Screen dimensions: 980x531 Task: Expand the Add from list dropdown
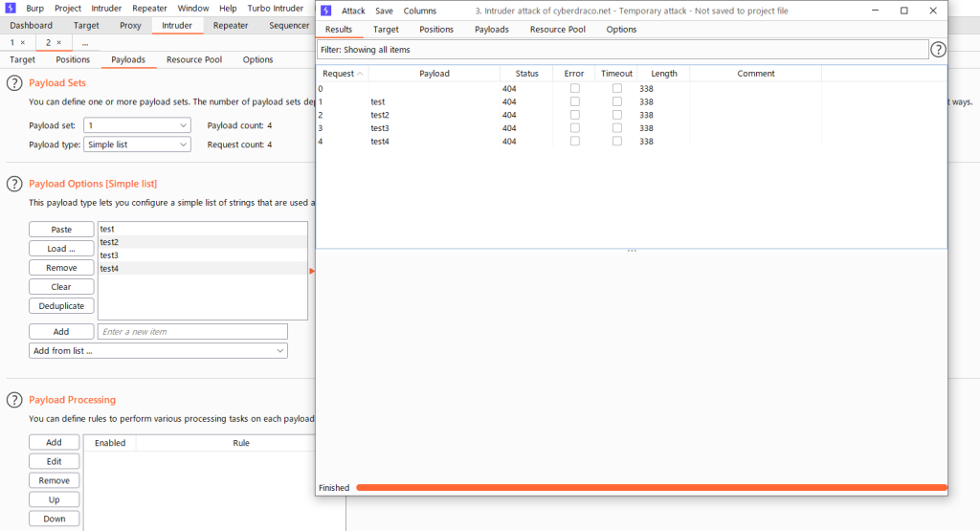click(158, 351)
